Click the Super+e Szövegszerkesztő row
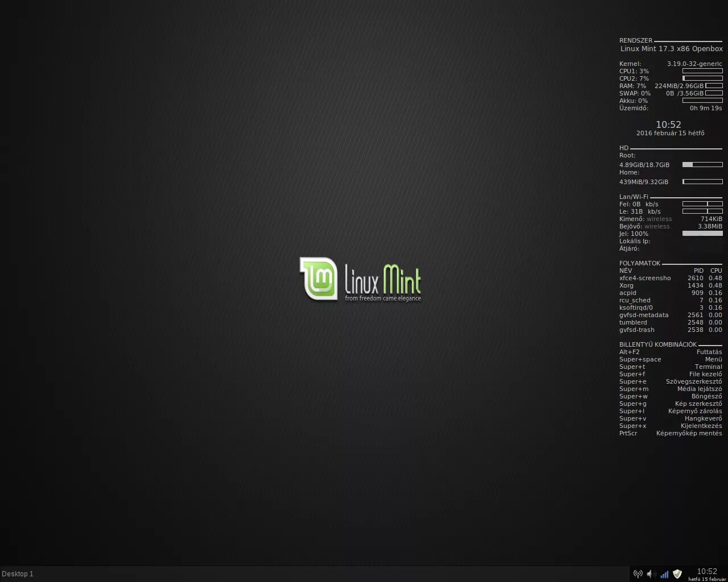This screenshot has height=582, width=728. pyautogui.click(x=671, y=381)
